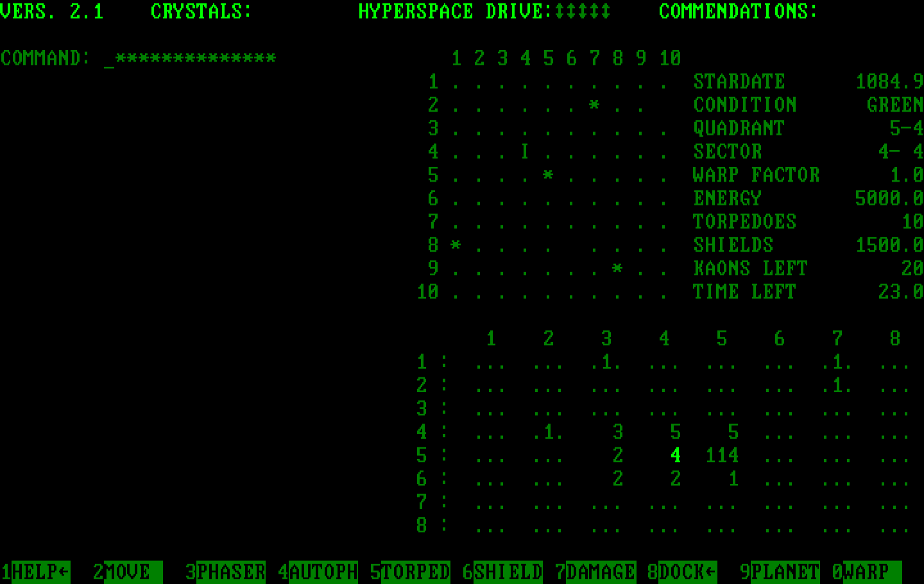Click the QUADRANT value 5-4
This screenshot has height=584, width=924.
click(907, 128)
